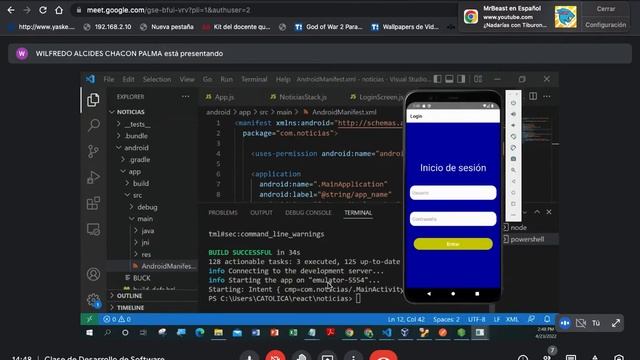Open the Source Control view
The width and height of the screenshot is (640, 360).
pos(93,151)
